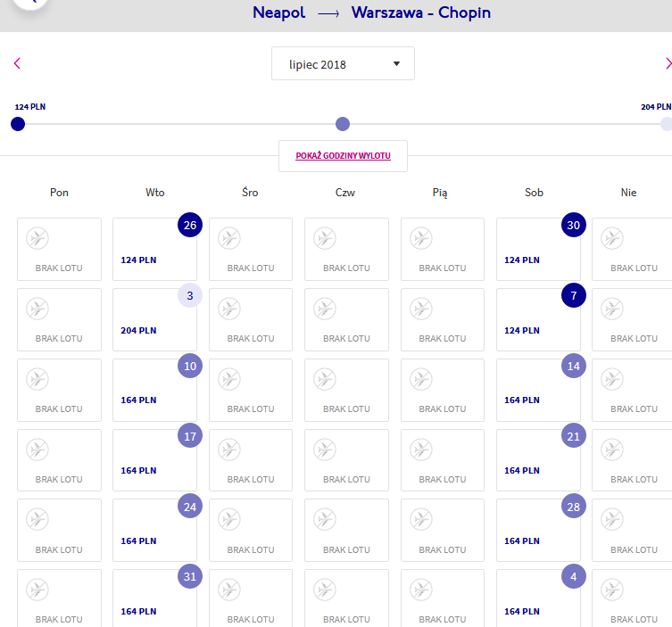The width and height of the screenshot is (672, 627).
Task: Choose the 204 PLN flight on day 3
Action: point(154,319)
